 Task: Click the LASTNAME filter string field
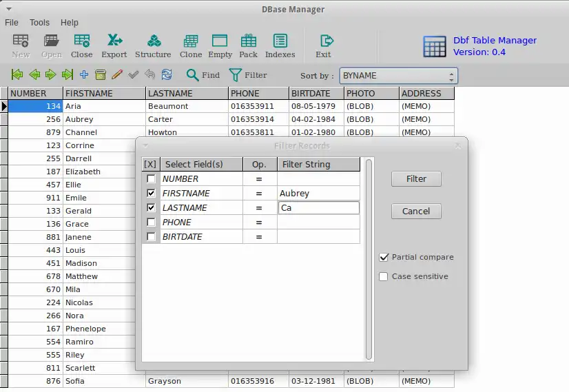tap(319, 208)
